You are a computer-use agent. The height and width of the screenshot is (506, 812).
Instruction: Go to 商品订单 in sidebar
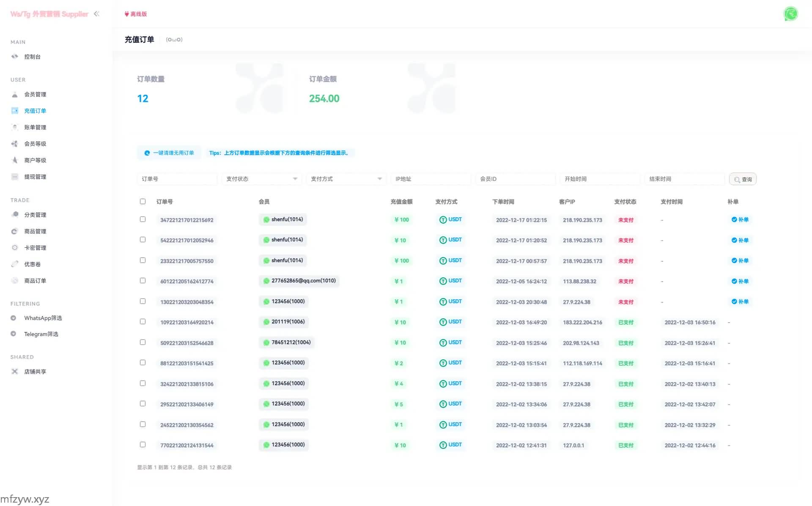tap(35, 281)
